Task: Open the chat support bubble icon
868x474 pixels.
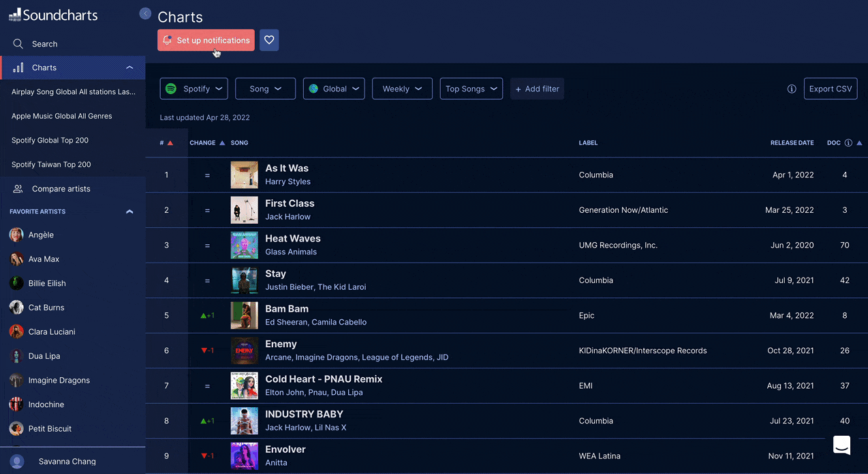Action: [x=841, y=445]
